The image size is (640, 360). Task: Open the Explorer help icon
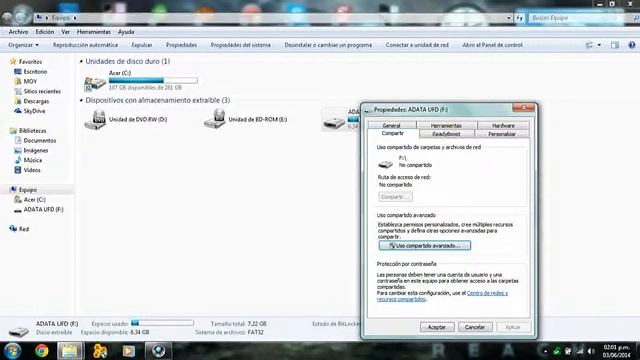click(x=631, y=45)
